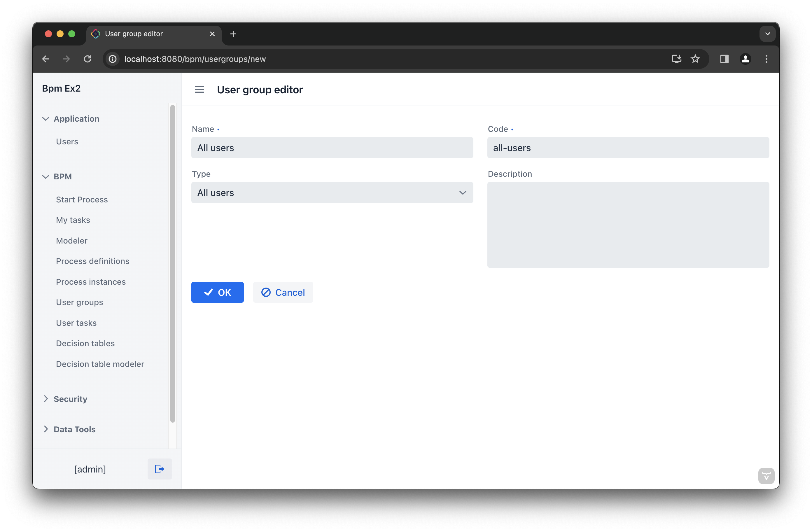Image resolution: width=812 pixels, height=532 pixels.
Task: Focus the Description text area
Action: point(628,225)
